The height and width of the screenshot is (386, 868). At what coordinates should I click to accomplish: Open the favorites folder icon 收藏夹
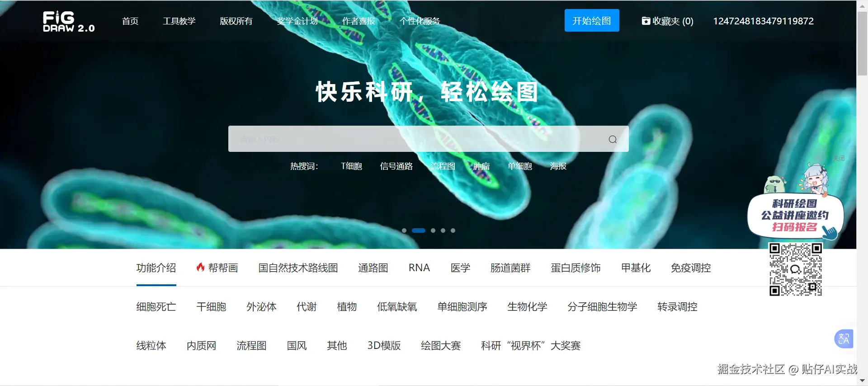pyautogui.click(x=646, y=21)
